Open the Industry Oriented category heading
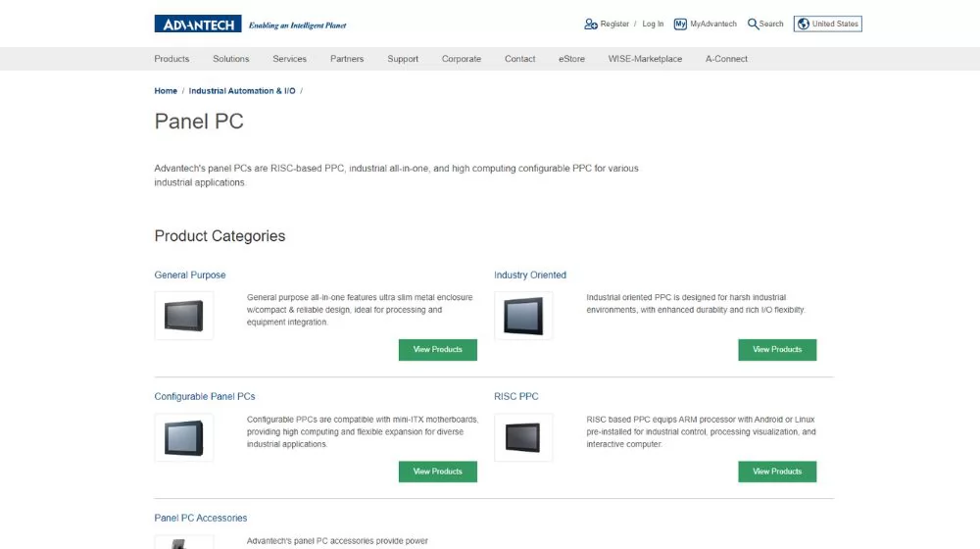 pyautogui.click(x=530, y=275)
